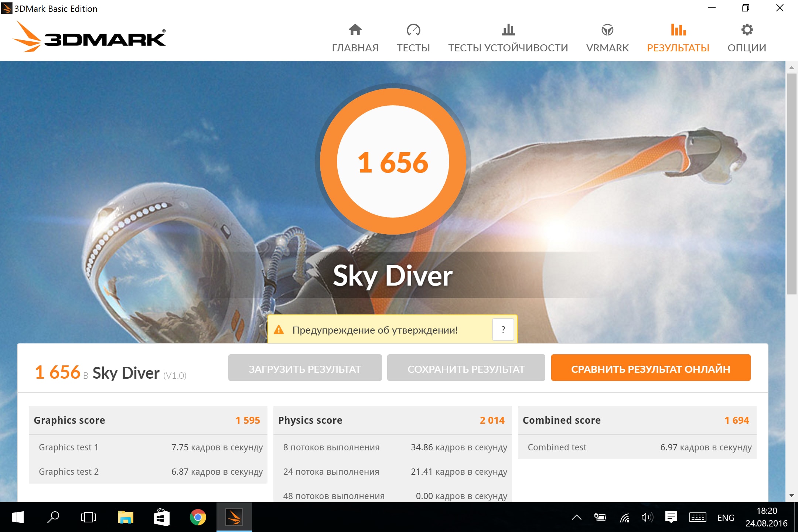Viewport: 798px width, 532px height.
Task: Open the Windows Start menu
Action: 17,517
